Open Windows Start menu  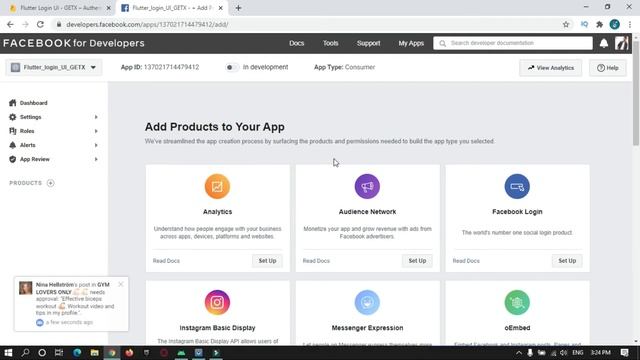pos(8,353)
